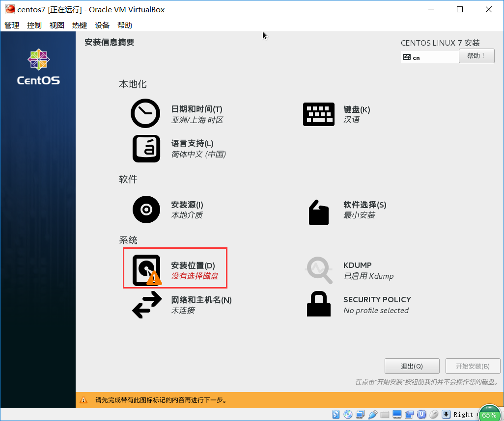Click the 没有选择磁盘 warning text
This screenshot has width=504, height=421.
(195, 276)
